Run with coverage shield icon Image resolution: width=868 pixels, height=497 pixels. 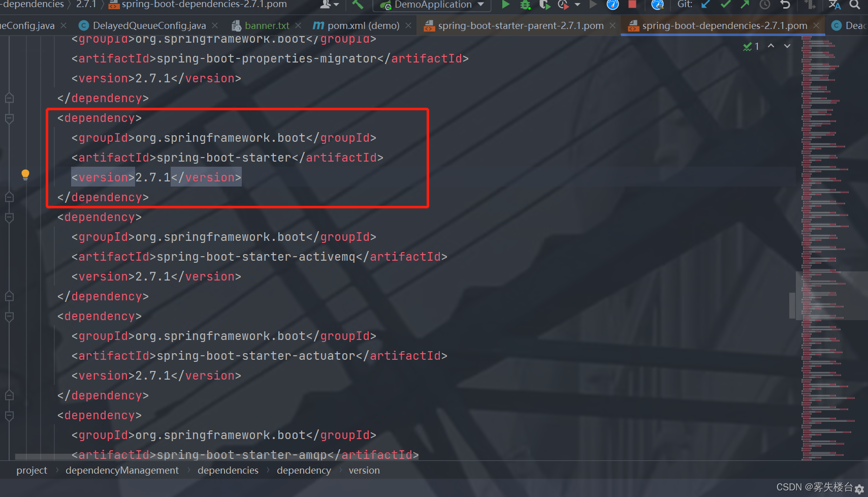point(544,5)
